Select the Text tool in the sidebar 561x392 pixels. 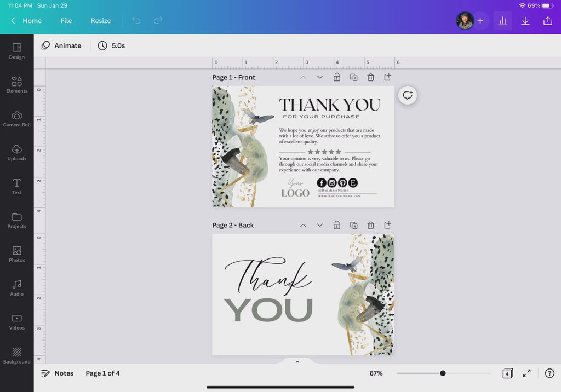coord(17,187)
